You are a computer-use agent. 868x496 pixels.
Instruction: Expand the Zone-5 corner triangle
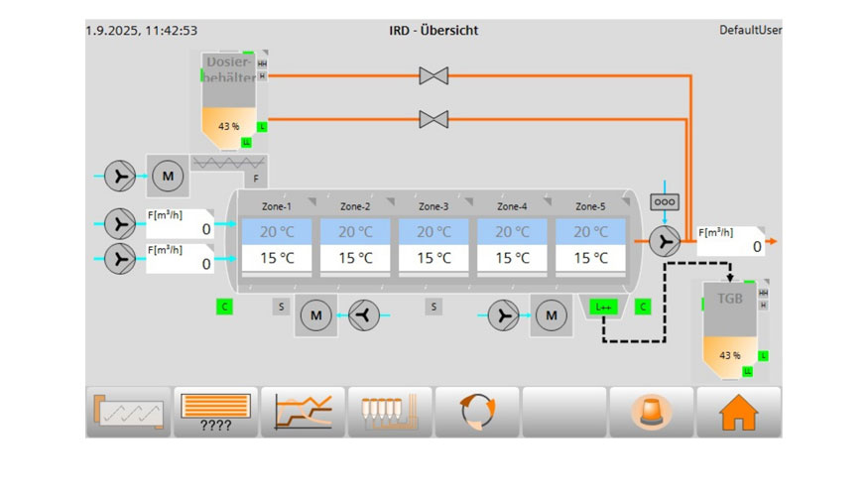click(x=626, y=201)
